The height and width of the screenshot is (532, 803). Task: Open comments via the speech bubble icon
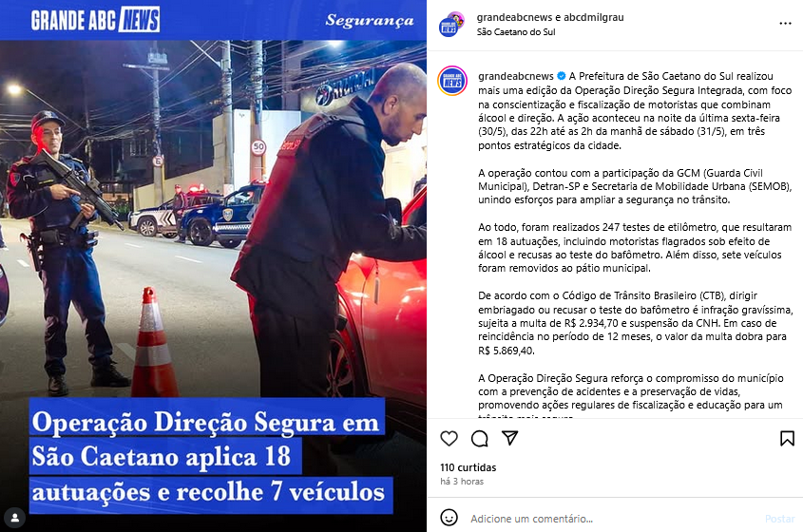479,438
